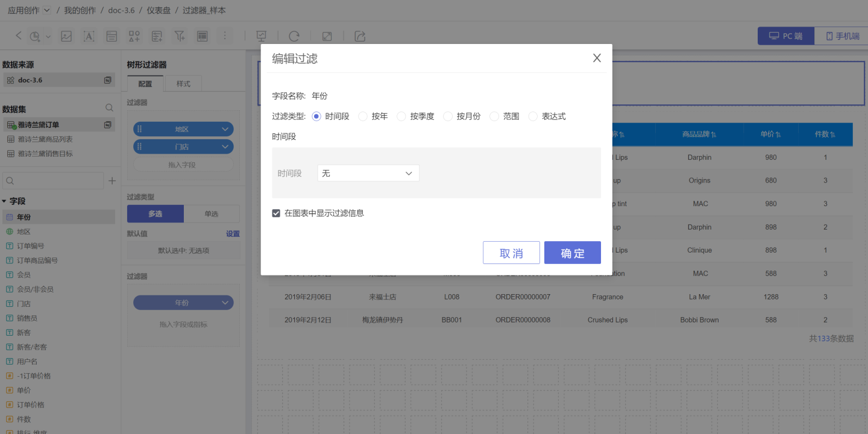Screen dimensions: 868x434
Task: Switch to 手机端 view
Action: 841,36
